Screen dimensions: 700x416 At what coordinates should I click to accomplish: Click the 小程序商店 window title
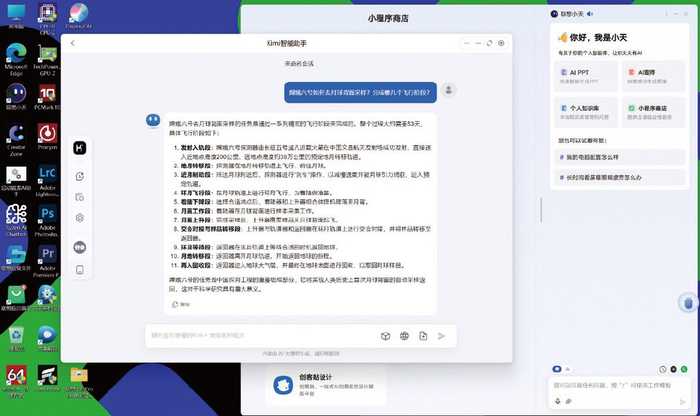click(x=388, y=18)
